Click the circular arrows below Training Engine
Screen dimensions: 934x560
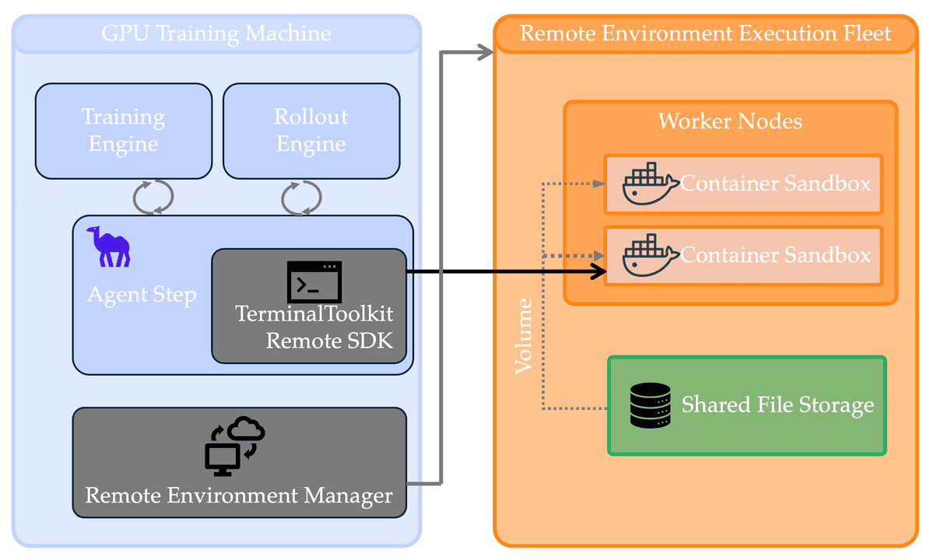click(153, 198)
